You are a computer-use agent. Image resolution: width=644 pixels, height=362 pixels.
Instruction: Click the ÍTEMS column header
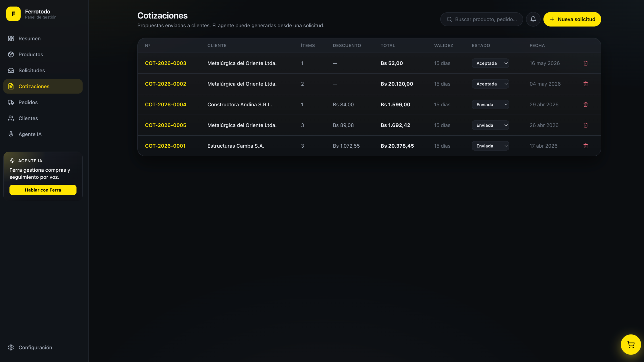pyautogui.click(x=308, y=46)
